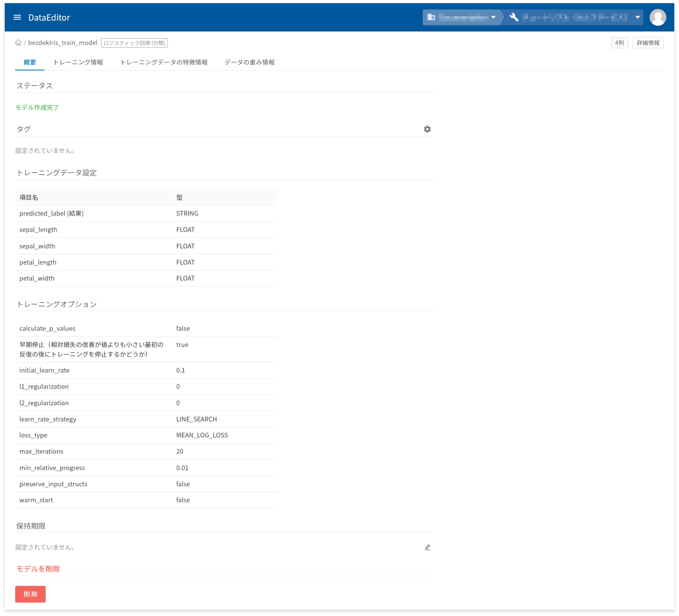
Task: Click the タグ section heading
Action: 24,129
